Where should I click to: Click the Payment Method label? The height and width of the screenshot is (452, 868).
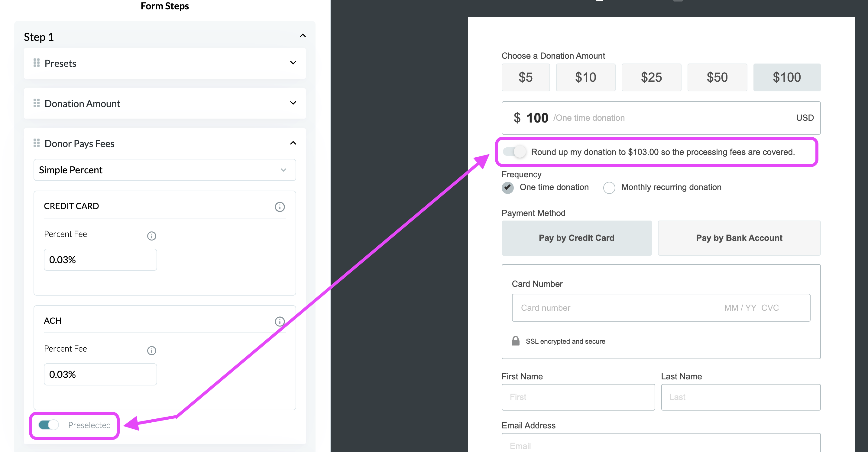[x=533, y=213]
